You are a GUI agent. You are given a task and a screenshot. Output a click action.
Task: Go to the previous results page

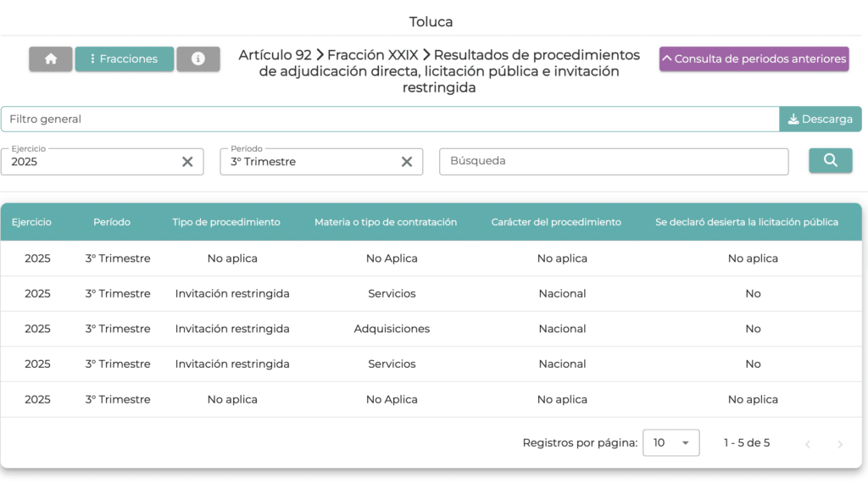(808, 444)
